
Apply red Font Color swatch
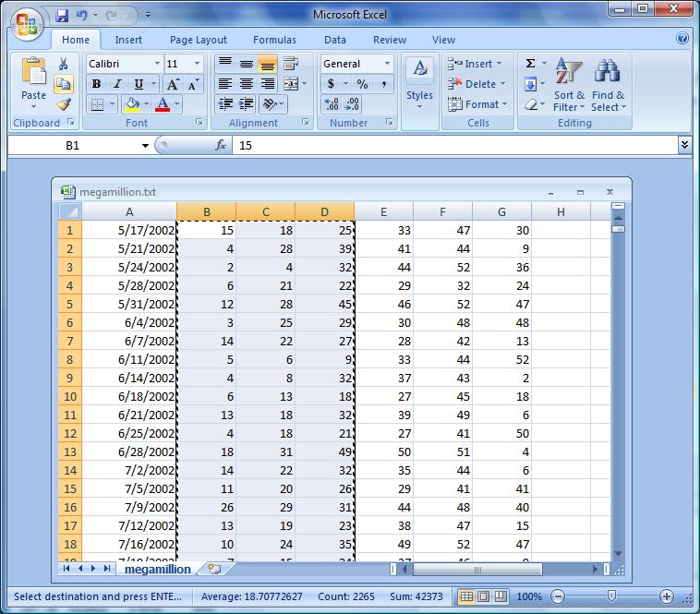[x=163, y=104]
